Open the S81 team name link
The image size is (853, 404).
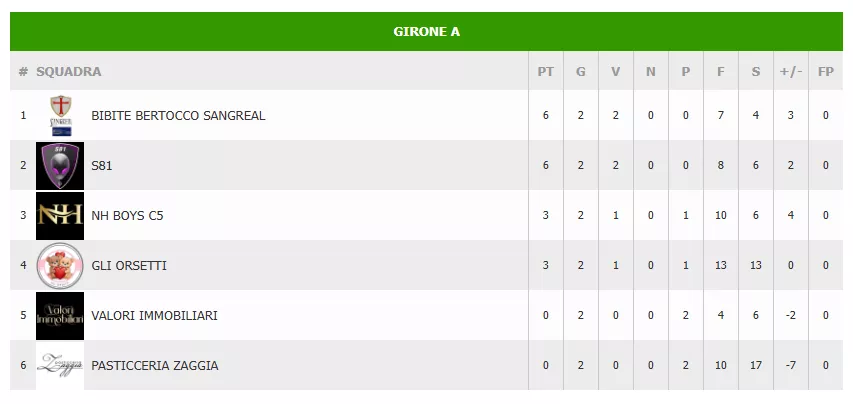pos(101,166)
